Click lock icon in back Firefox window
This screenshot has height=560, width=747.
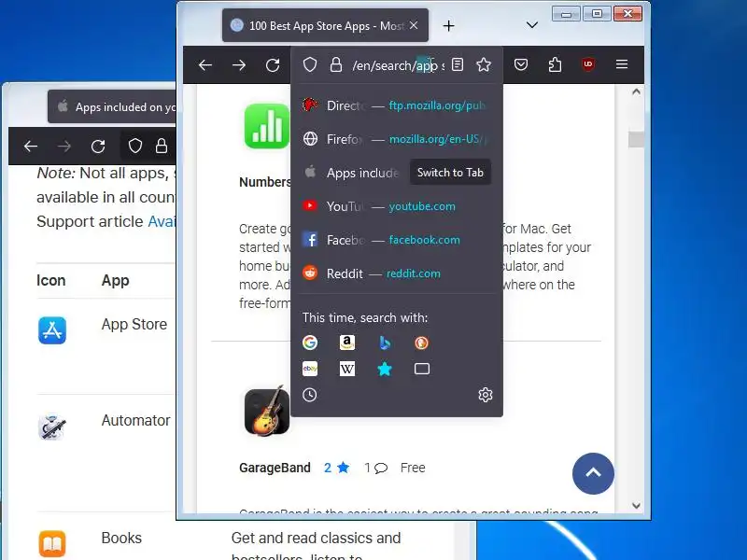pos(162,146)
